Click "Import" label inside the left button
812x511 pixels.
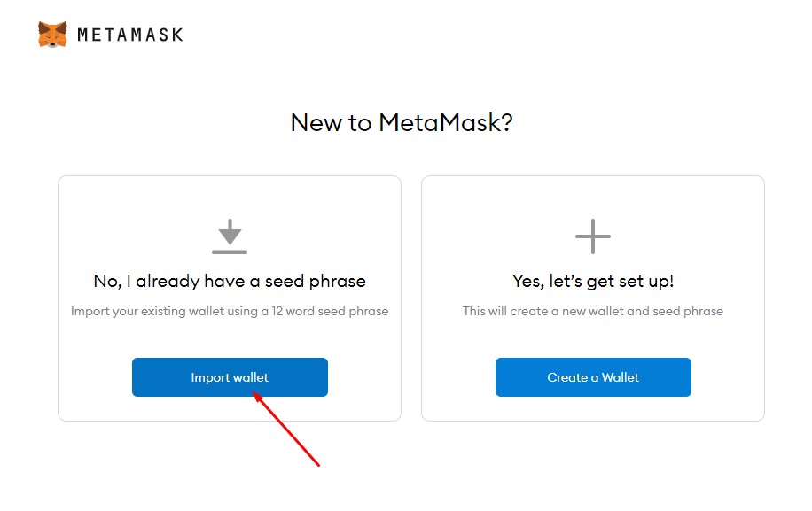tap(209, 377)
